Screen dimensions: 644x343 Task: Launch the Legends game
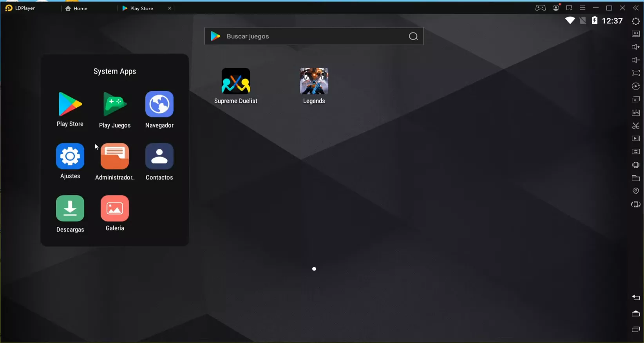[x=314, y=81]
